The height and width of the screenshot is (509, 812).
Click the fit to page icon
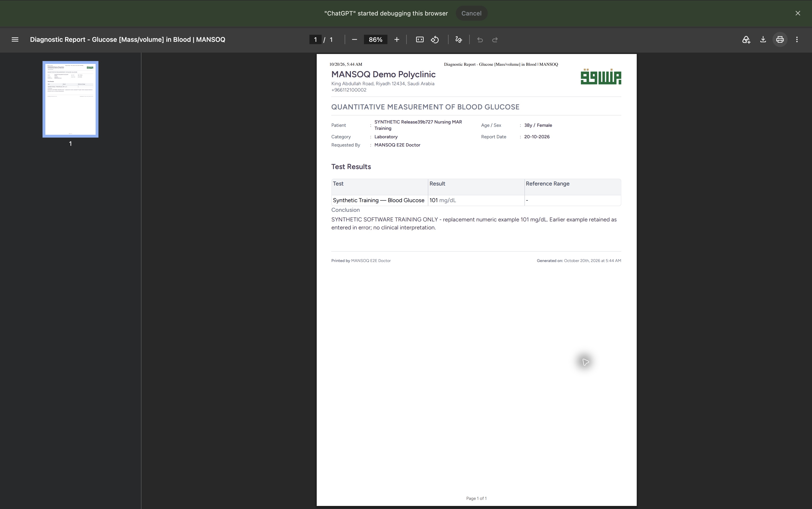pos(420,40)
